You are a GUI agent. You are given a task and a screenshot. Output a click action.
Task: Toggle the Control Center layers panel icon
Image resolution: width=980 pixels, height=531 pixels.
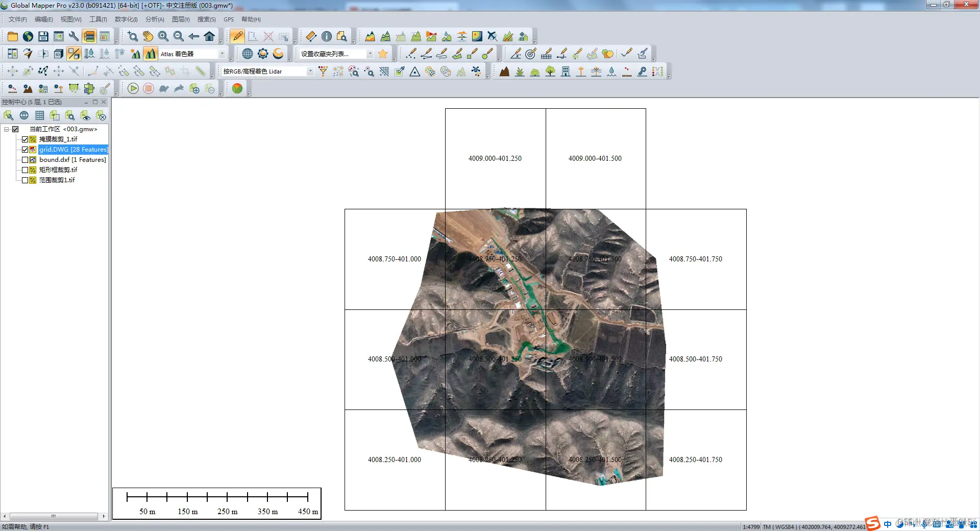(x=89, y=36)
